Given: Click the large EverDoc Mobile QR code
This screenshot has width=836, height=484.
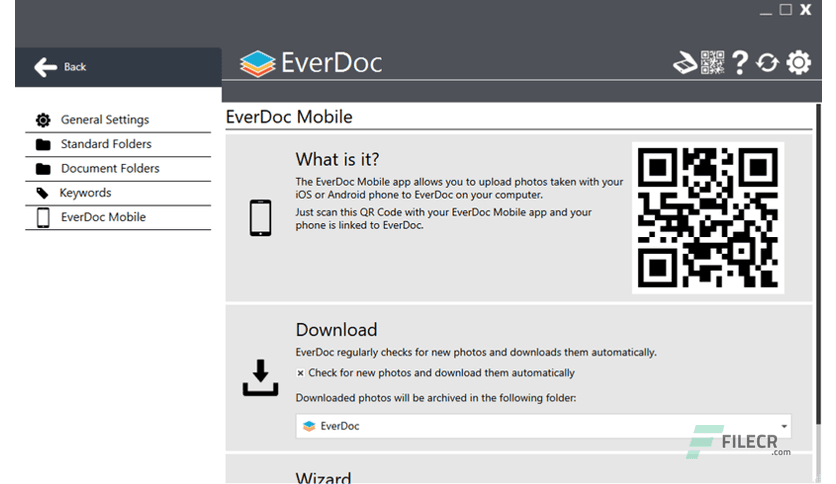Looking at the screenshot, I should [708, 217].
